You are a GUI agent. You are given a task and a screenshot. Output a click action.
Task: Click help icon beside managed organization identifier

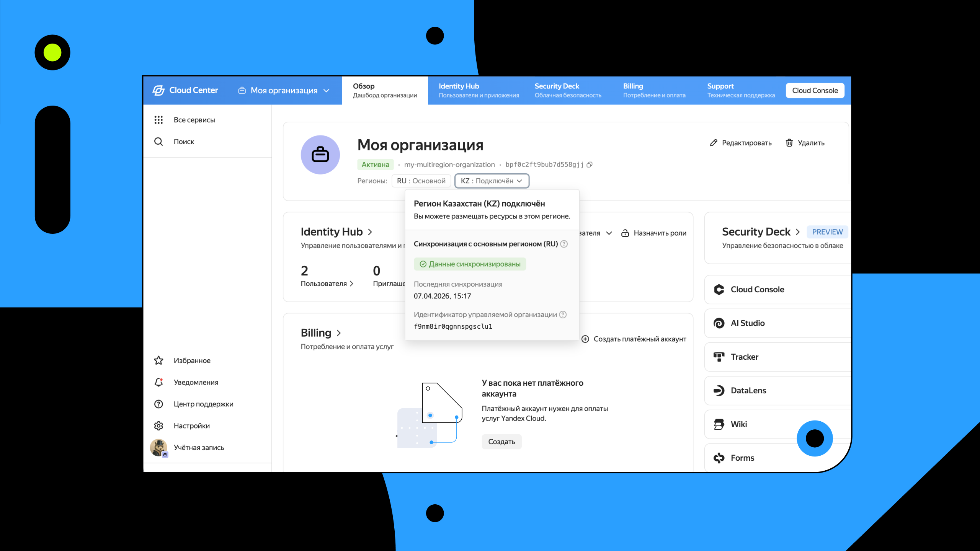point(563,315)
